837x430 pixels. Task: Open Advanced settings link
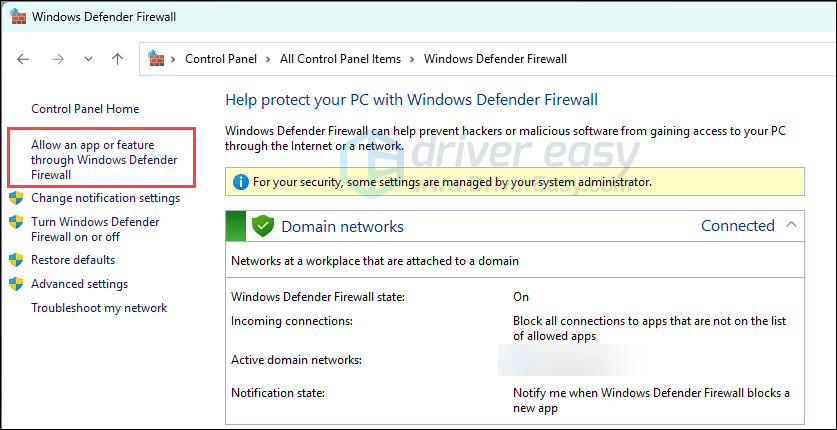click(x=79, y=284)
